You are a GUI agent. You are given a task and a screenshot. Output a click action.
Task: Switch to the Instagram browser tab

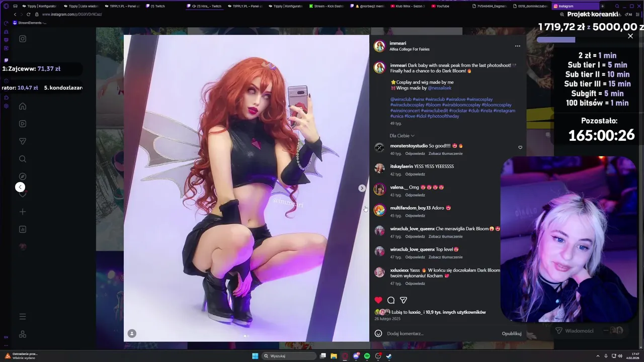pos(575,6)
